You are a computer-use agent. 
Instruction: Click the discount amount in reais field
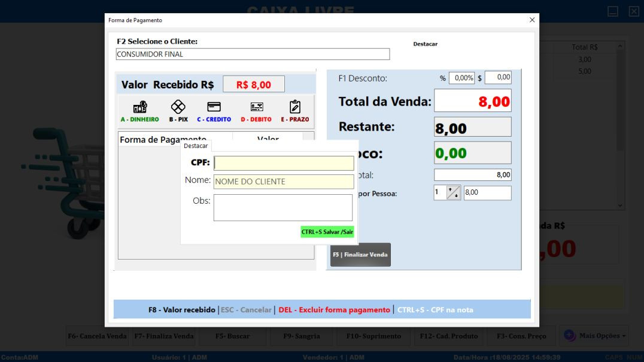coord(497,77)
